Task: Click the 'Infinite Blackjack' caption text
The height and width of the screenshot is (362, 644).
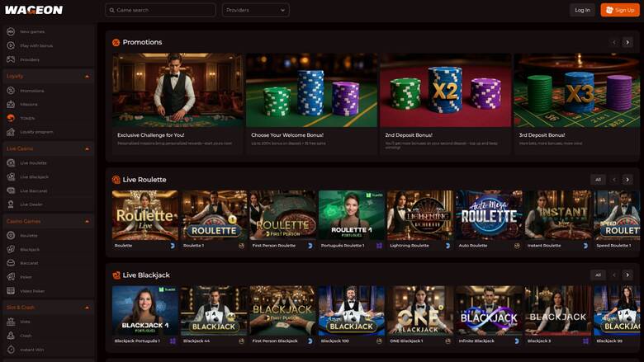Action: [476, 341]
